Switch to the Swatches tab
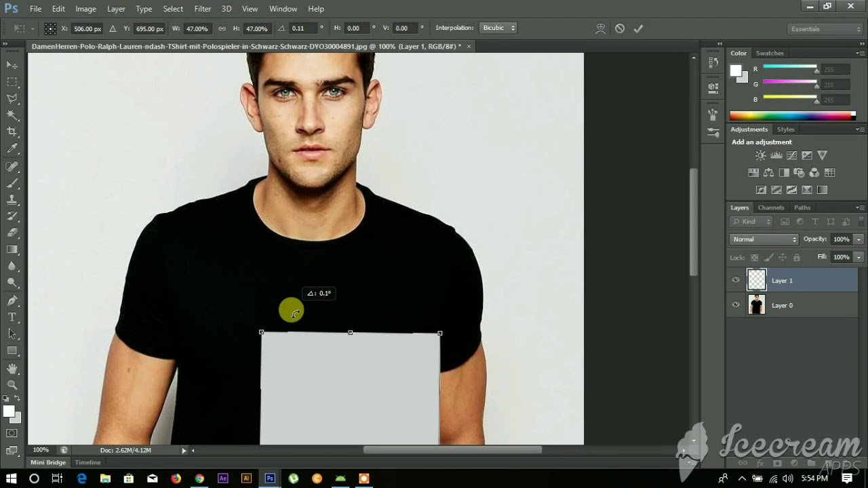Viewport: 868px width, 488px height. 770,53
